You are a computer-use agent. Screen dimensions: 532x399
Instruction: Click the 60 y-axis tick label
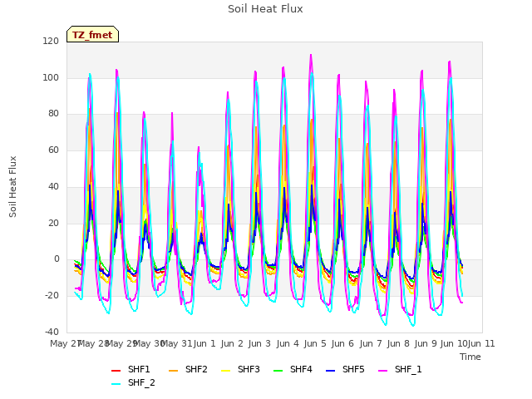click(53, 150)
